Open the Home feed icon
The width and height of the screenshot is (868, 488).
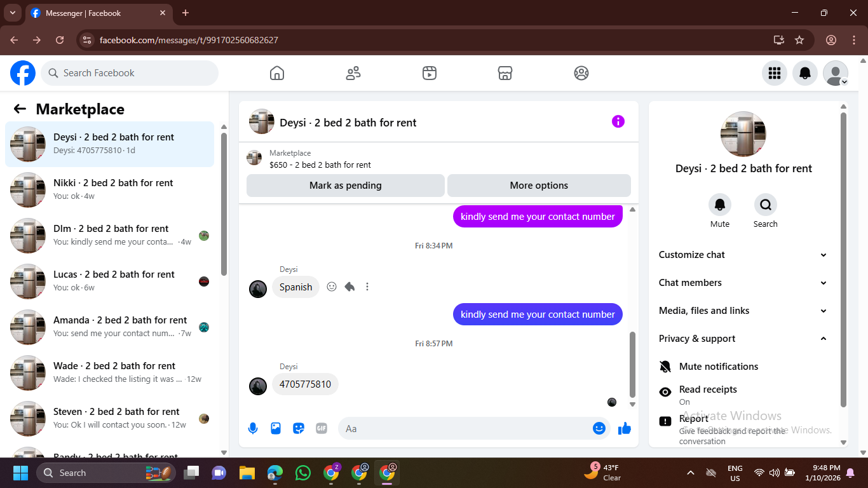click(x=277, y=73)
